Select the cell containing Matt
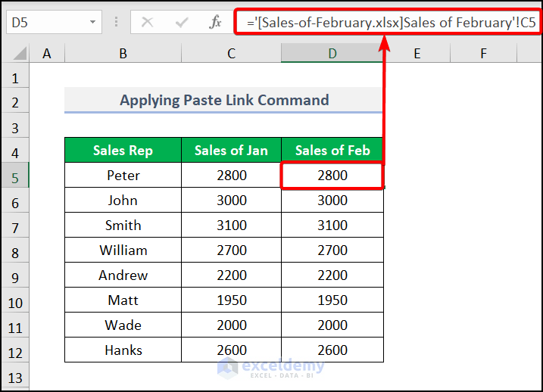Viewport: 543px width, 392px height. click(x=123, y=300)
